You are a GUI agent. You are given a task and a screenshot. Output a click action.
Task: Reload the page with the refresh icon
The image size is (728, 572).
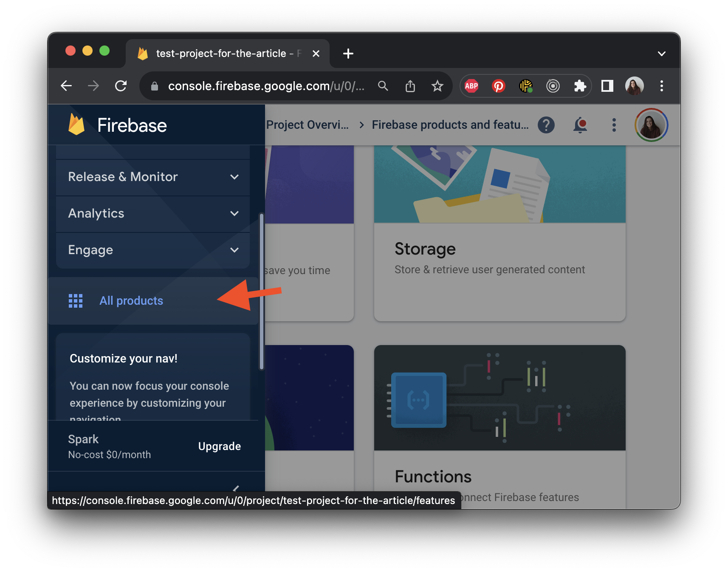coord(121,86)
